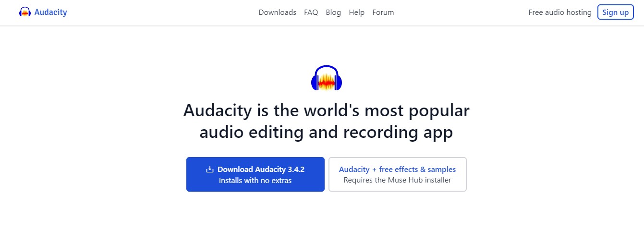Screen dimensions: 644x232
Task: Click 'Requires the Muse Hub installer' text
Action: click(x=397, y=181)
